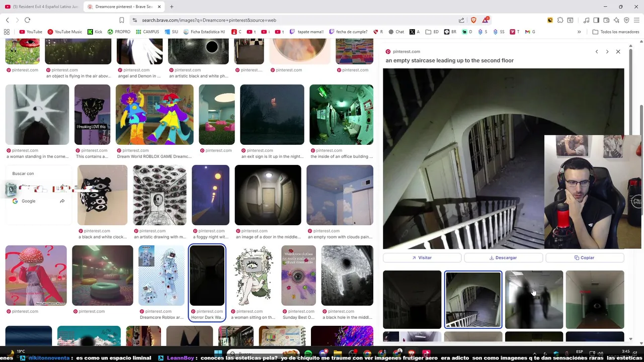644x362 pixels.
Task: Open the Brave Wallet icon
Action: tap(606, 20)
